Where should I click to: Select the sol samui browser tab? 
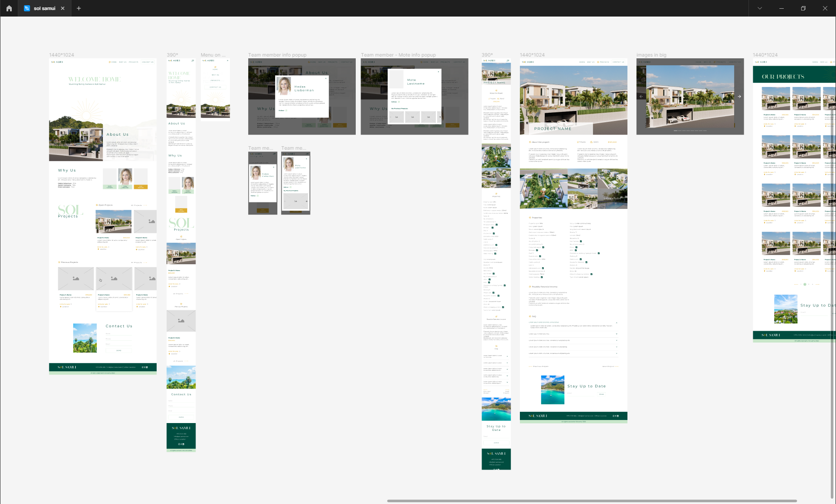44,8
